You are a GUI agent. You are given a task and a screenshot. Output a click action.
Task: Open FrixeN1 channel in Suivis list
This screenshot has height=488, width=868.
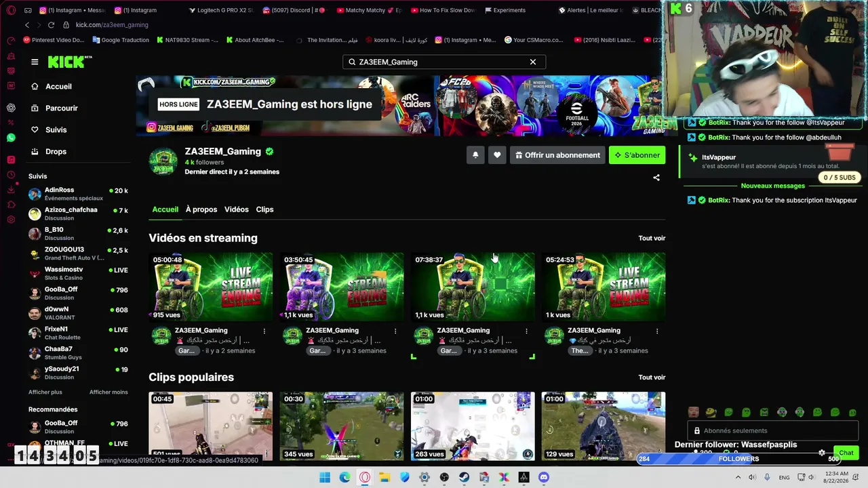point(78,333)
